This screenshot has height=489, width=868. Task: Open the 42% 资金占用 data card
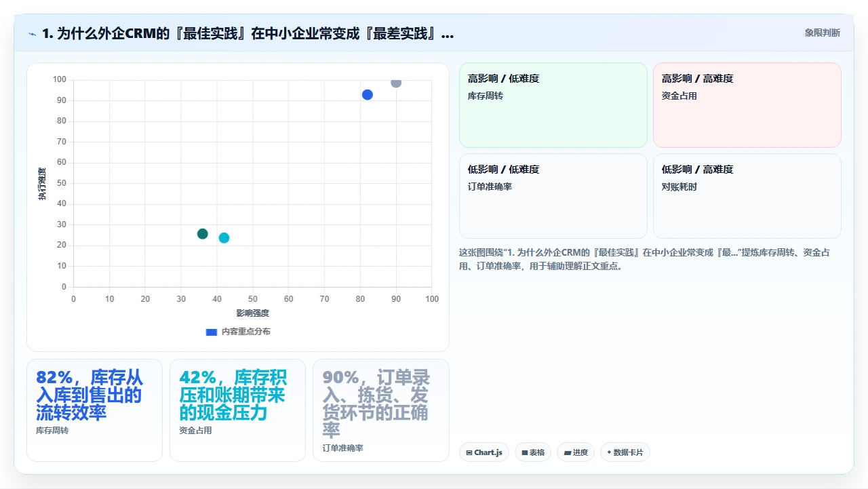tap(237, 410)
